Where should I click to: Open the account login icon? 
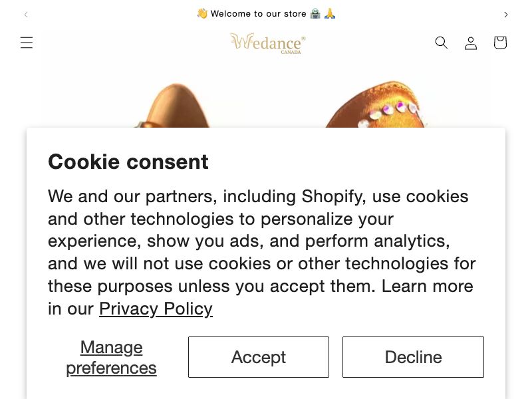click(x=471, y=43)
